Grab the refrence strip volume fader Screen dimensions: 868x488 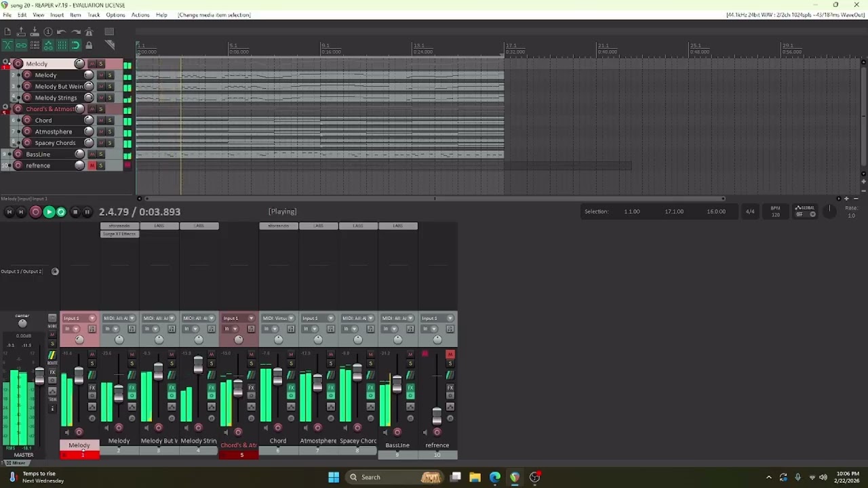(x=437, y=415)
